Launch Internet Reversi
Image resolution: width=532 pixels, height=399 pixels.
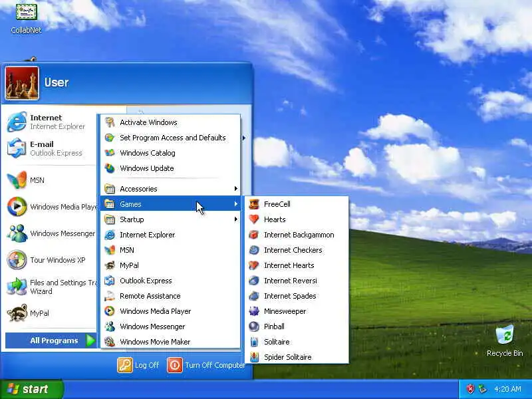tap(297, 281)
